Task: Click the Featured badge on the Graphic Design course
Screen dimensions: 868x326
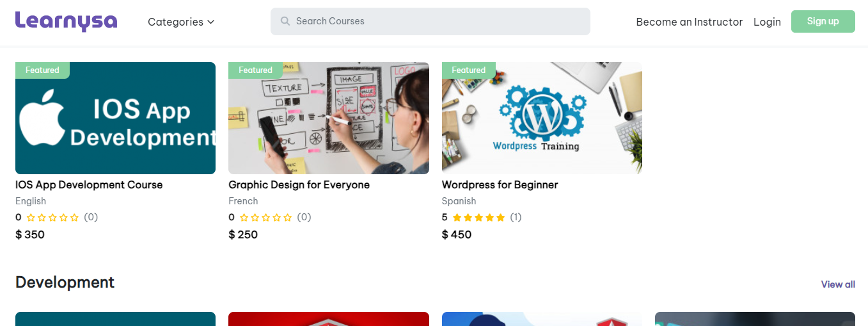Action: pyautogui.click(x=255, y=70)
